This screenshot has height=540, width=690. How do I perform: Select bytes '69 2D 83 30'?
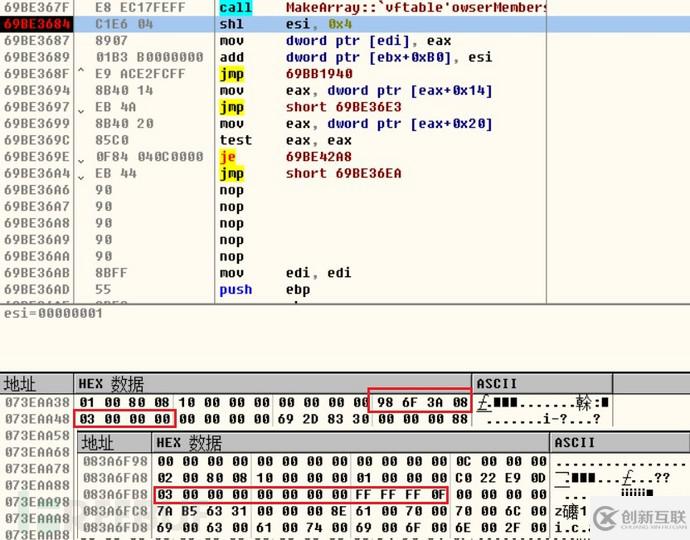323,419
